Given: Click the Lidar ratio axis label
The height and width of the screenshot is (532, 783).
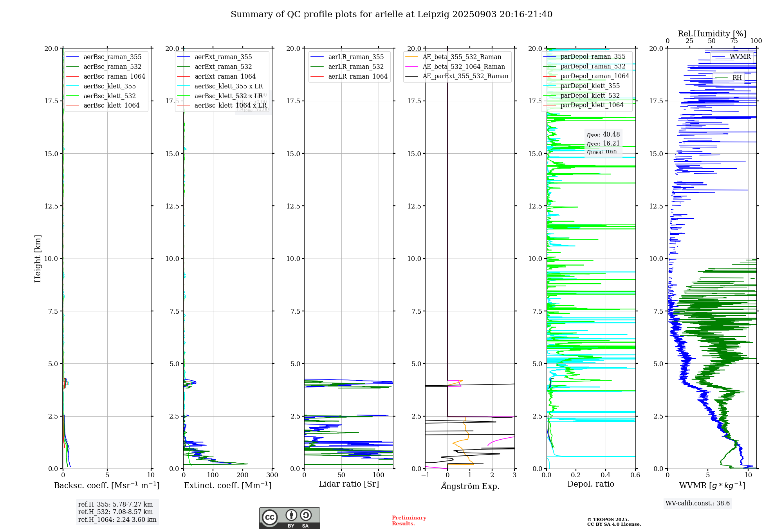Looking at the screenshot, I should (x=348, y=484).
